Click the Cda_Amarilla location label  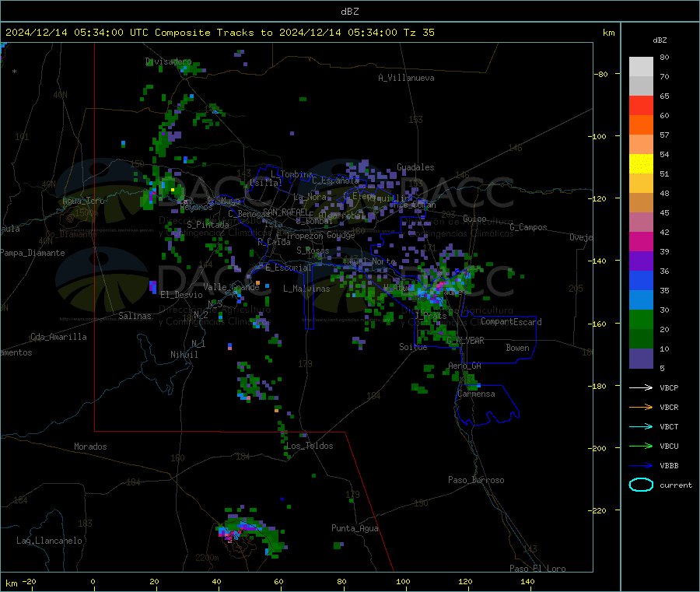click(x=58, y=337)
